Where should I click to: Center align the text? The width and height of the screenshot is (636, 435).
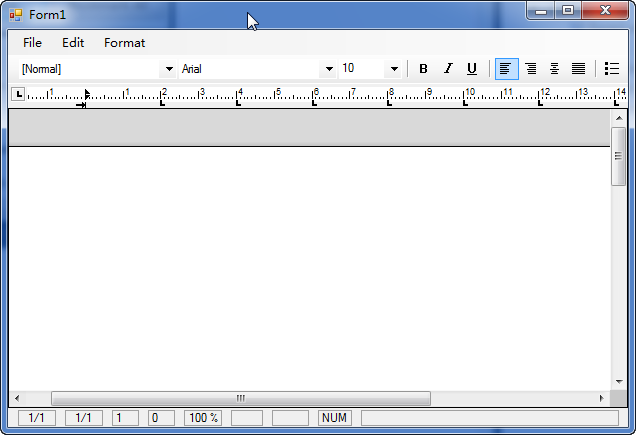pos(555,69)
